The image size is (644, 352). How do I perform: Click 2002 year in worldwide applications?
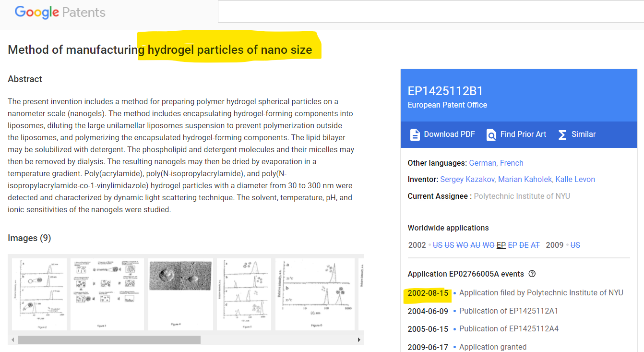[x=417, y=245]
